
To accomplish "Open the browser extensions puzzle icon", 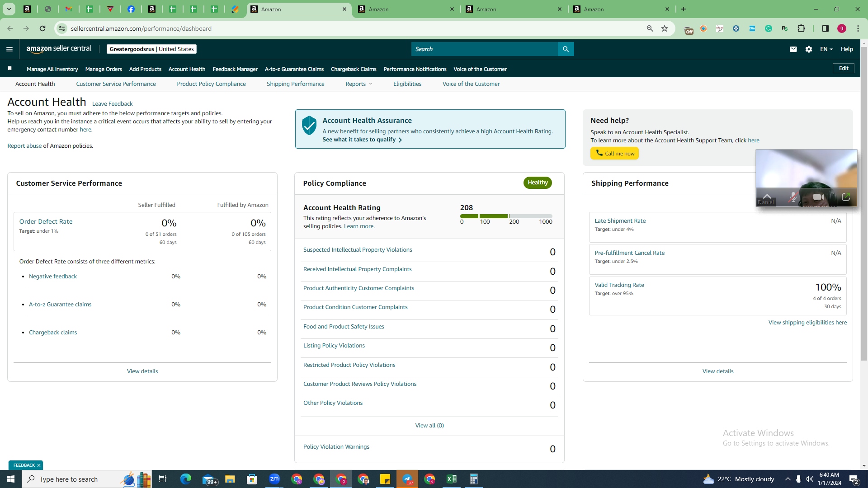I will click(801, 28).
